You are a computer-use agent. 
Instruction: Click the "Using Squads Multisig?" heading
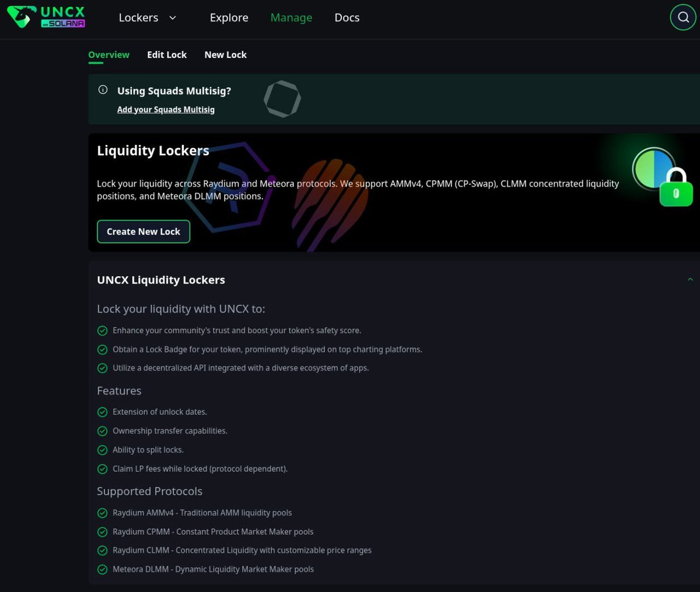(174, 90)
